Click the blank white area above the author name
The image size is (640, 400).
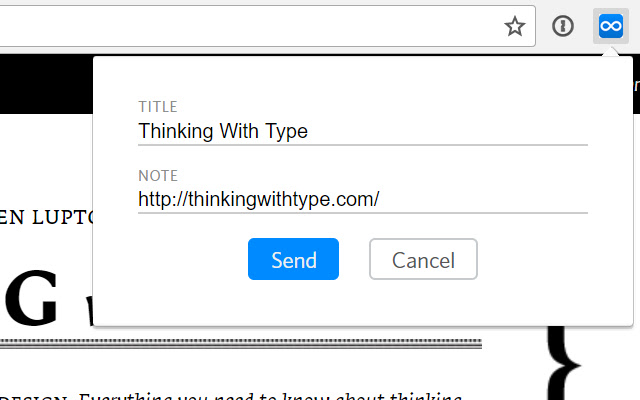coord(45,160)
